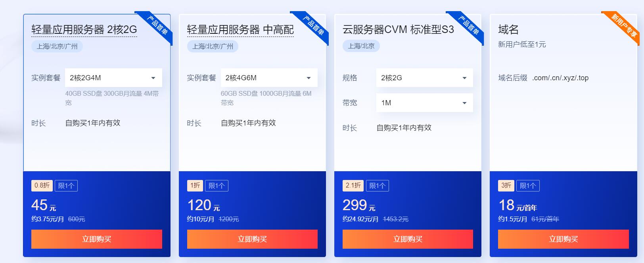Click the 3折 discount badge on domain card
644x263 pixels.
[506, 186]
